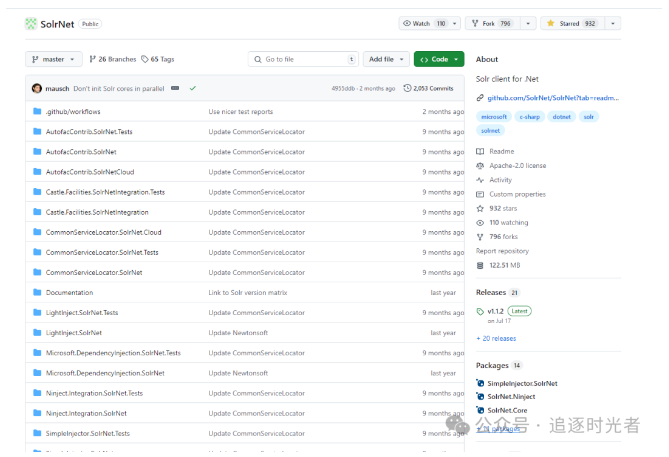This screenshot has width=669, height=457.
Task: Open the Watch options dropdown arrow
Action: [455, 23]
